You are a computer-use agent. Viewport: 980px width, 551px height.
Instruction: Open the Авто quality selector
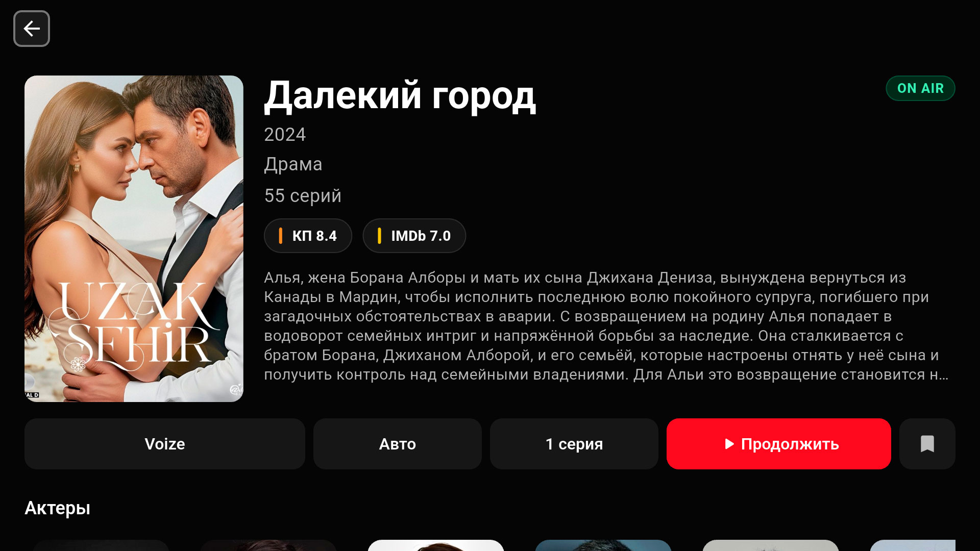pyautogui.click(x=398, y=444)
